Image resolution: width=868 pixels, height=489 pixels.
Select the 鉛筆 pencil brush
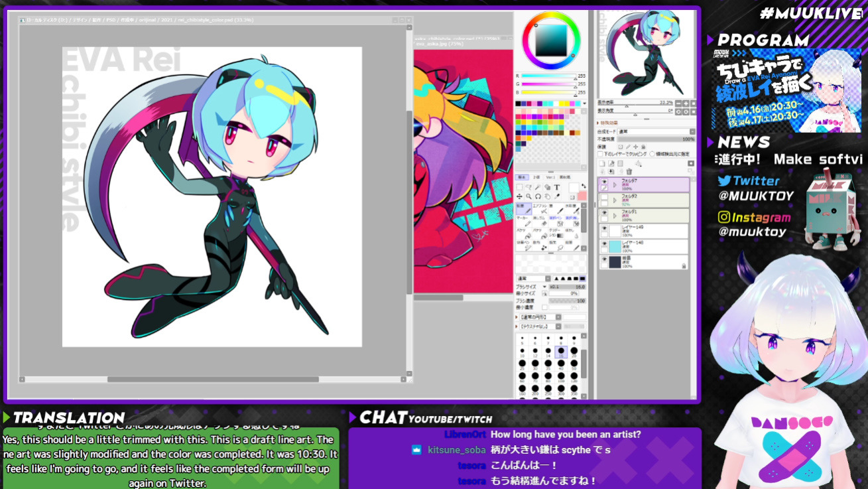coord(524,209)
